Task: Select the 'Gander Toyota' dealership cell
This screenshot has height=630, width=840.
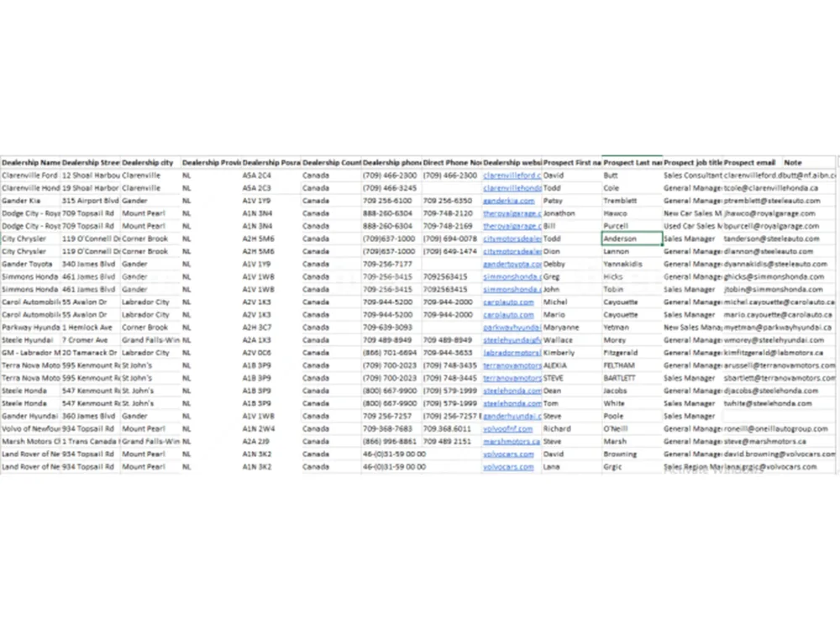Action: [30, 264]
